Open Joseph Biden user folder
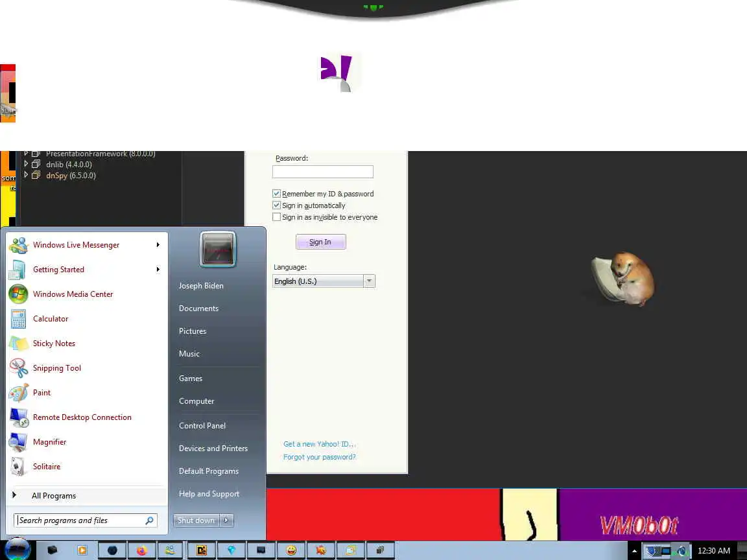 coord(201,286)
